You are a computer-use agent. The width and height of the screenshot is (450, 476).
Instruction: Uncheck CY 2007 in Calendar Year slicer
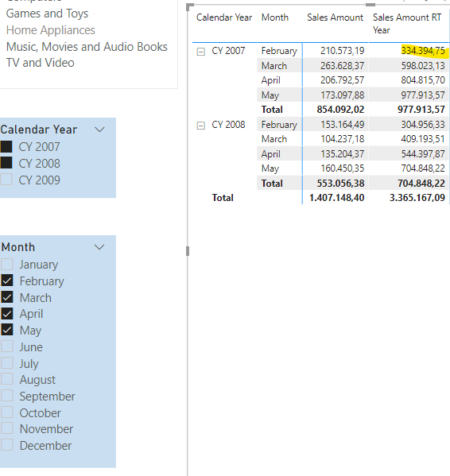(6, 147)
